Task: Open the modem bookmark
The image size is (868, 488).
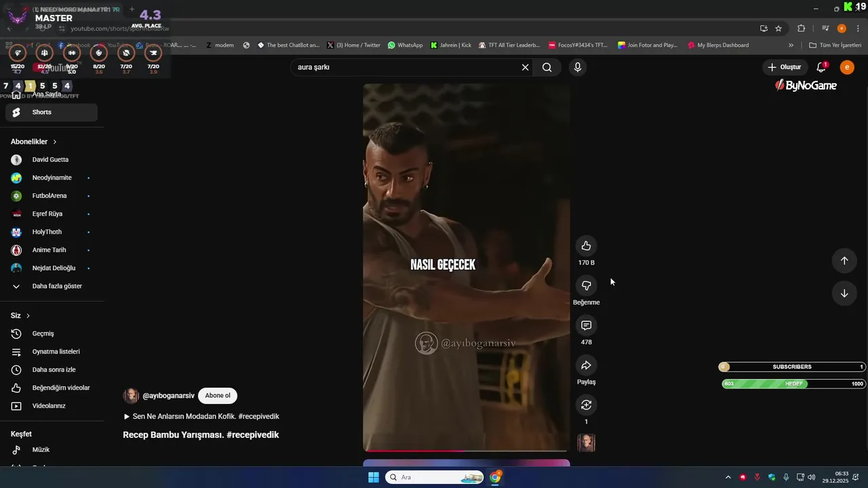Action: (x=220, y=45)
